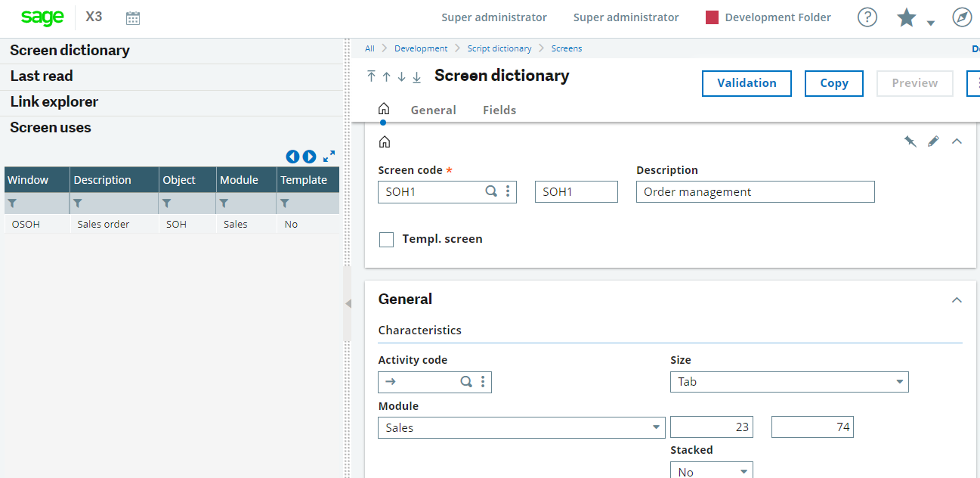980x478 pixels.
Task: Click the Copy button
Action: (x=833, y=83)
